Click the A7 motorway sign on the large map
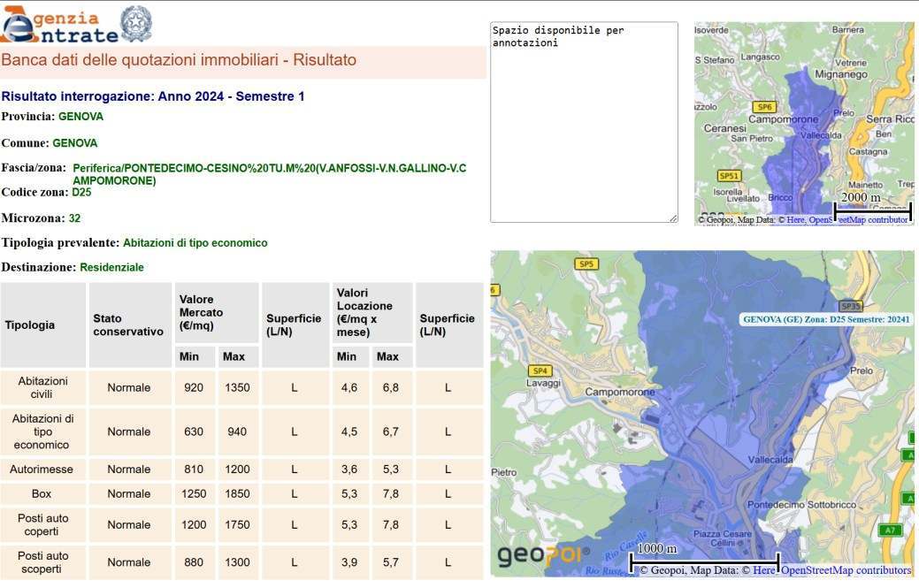The height and width of the screenshot is (588, 919). [888, 530]
